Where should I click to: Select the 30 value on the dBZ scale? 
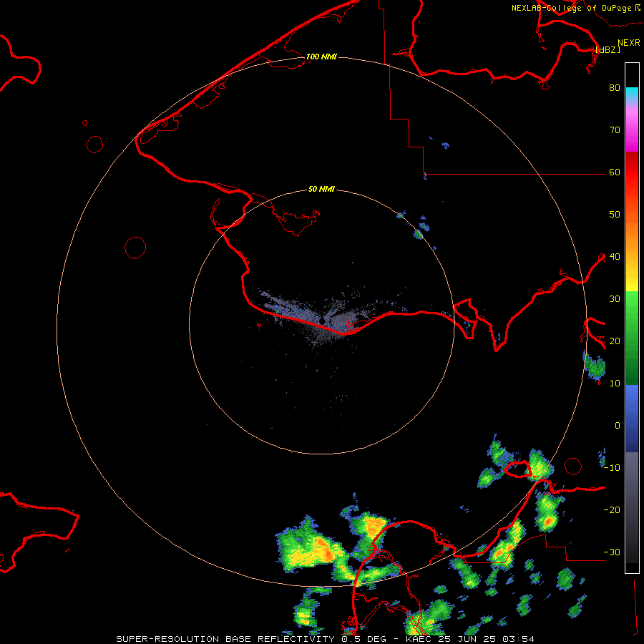click(615, 298)
